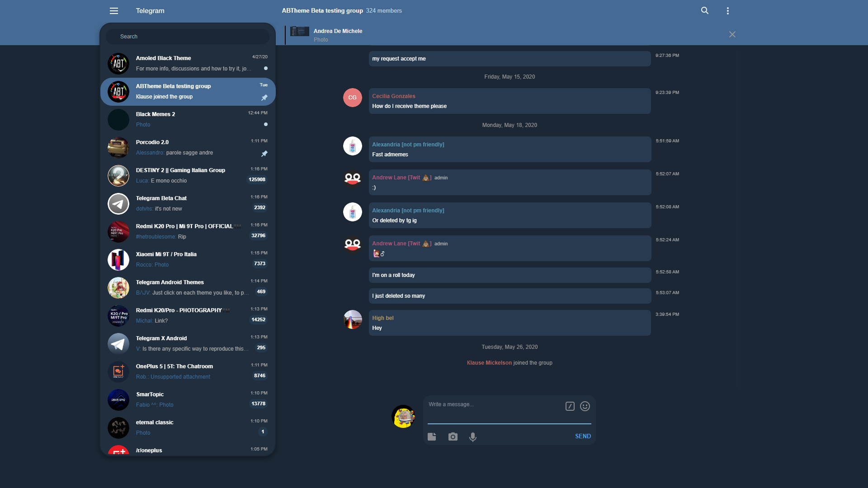Unpin the ABTheme Beta testing group chat
Screen dimensions: 868x488
tap(264, 97)
